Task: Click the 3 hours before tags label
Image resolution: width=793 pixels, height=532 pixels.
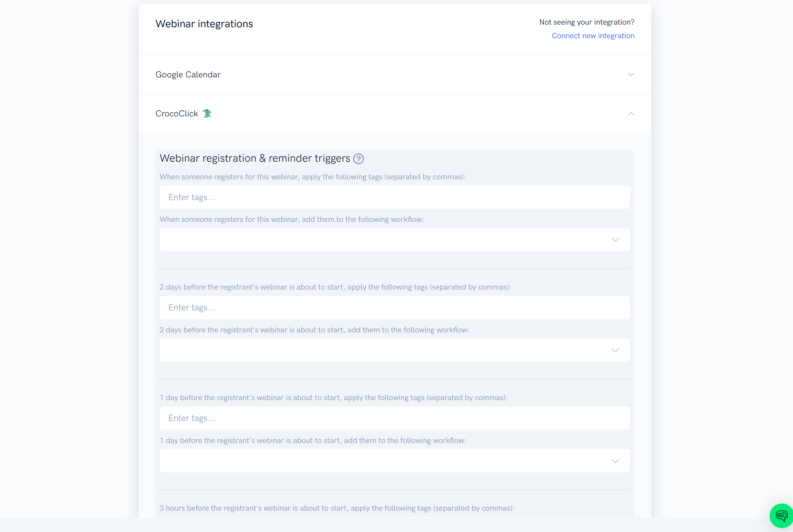Action: [x=337, y=508]
